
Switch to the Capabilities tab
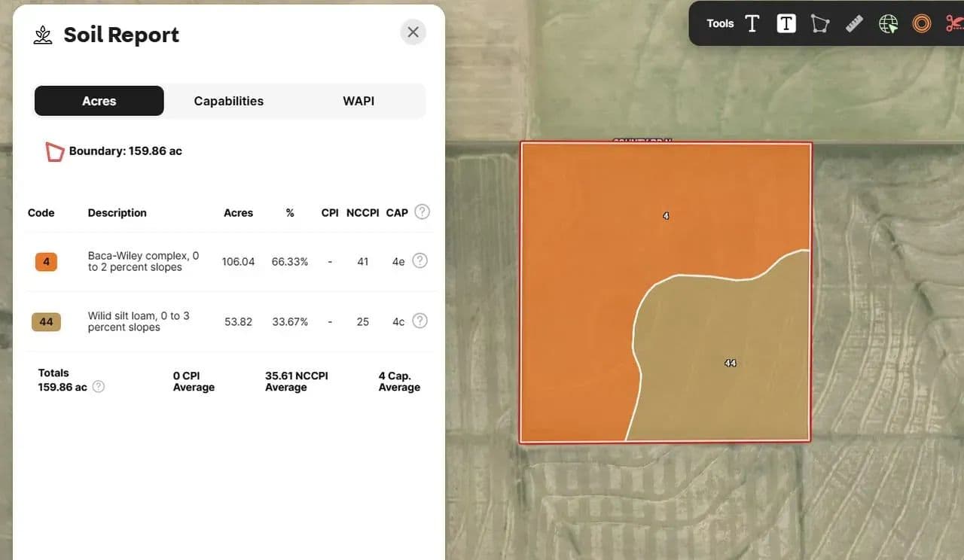click(x=229, y=101)
